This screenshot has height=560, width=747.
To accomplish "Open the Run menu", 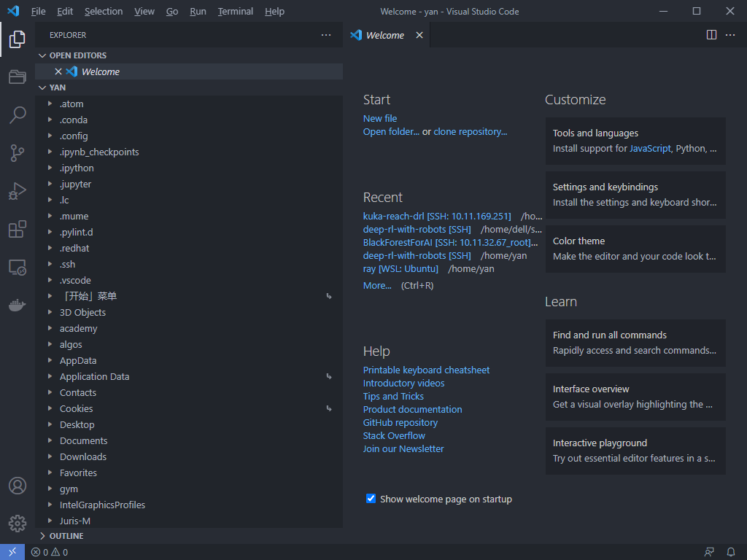I will coord(198,11).
